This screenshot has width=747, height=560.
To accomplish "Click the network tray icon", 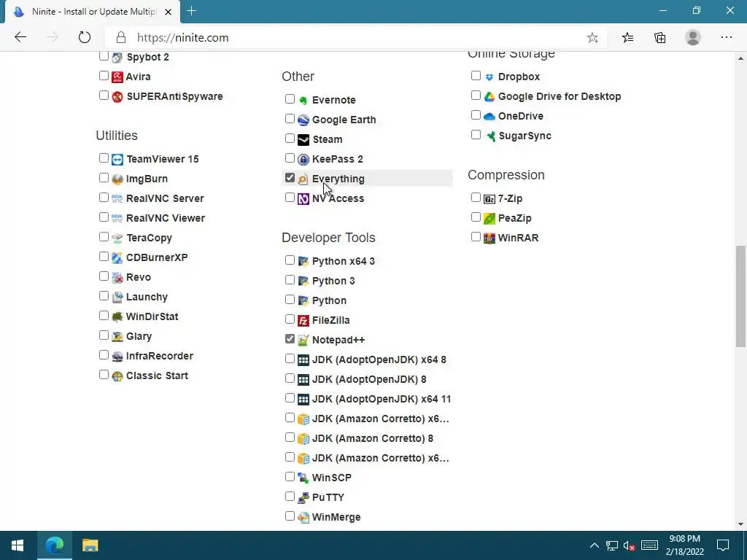I will (x=612, y=545).
